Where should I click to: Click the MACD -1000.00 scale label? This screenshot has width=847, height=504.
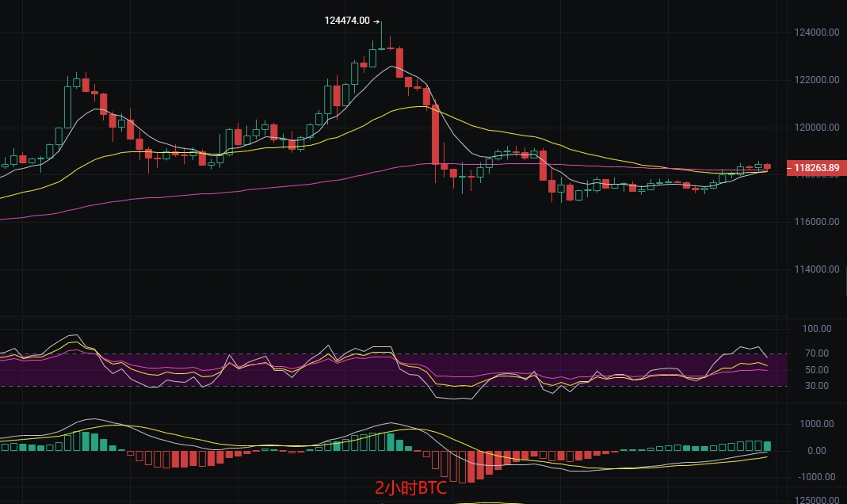coord(817,477)
